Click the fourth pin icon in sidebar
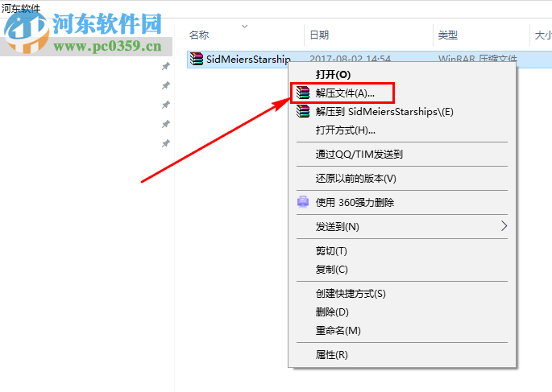The image size is (552, 392). pyautogui.click(x=165, y=124)
